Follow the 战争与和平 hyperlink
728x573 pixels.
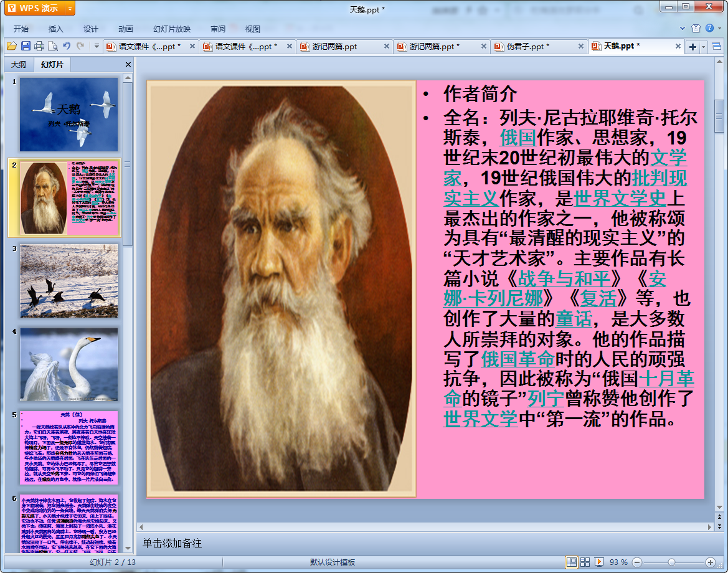pos(564,278)
